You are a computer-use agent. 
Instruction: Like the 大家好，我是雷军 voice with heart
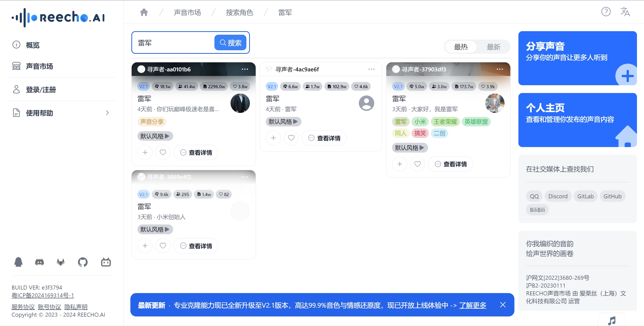pos(418,164)
